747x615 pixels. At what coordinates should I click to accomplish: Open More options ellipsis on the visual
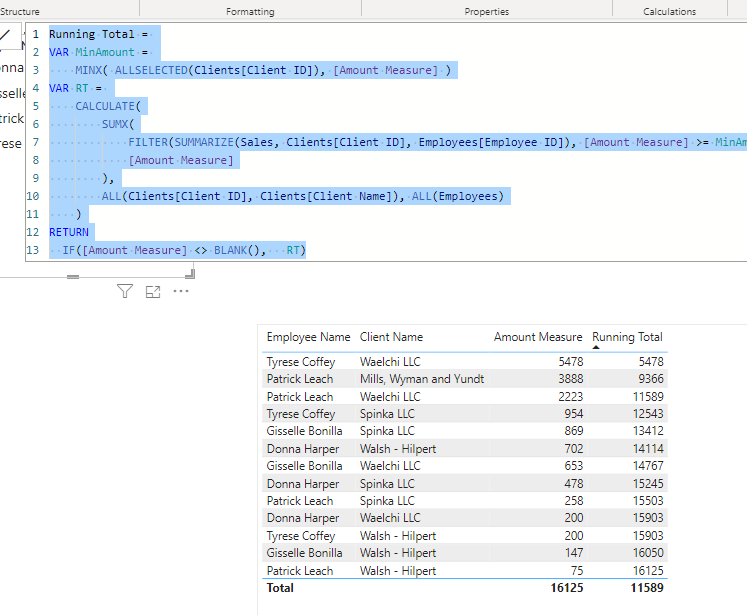(x=181, y=291)
